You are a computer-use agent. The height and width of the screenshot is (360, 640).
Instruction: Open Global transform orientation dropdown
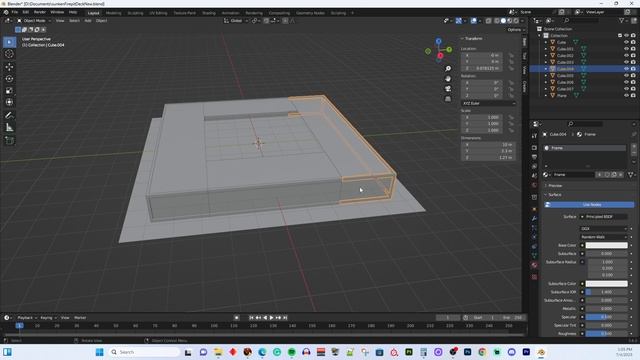pos(236,21)
